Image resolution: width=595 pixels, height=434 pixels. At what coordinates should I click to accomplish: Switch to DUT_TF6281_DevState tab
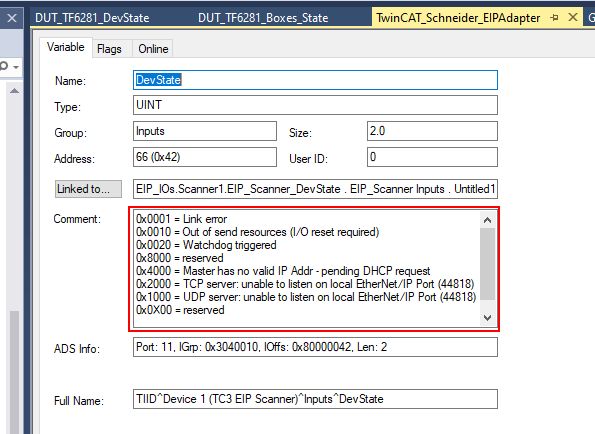[x=92, y=18]
